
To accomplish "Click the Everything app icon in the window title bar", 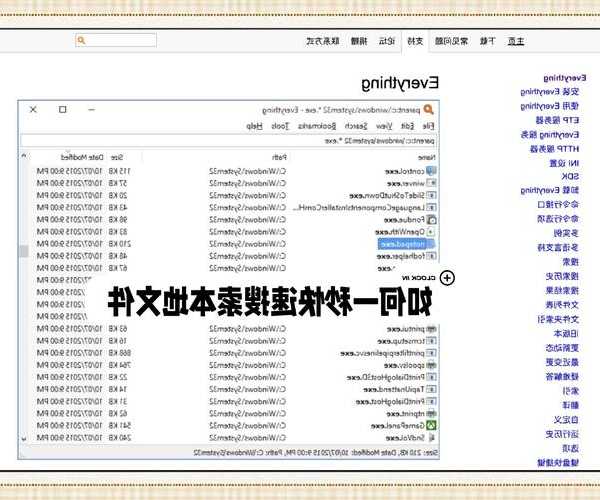I will (x=429, y=110).
